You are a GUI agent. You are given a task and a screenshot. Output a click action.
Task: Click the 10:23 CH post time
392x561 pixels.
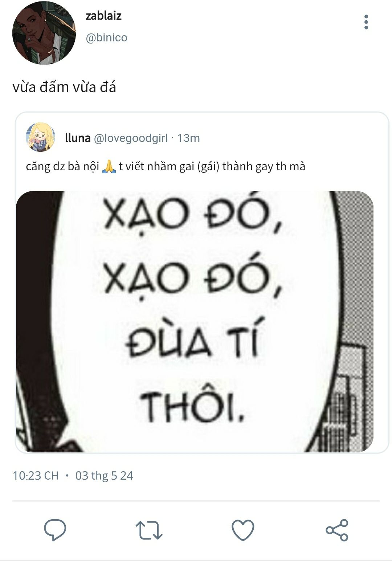[x=36, y=476]
